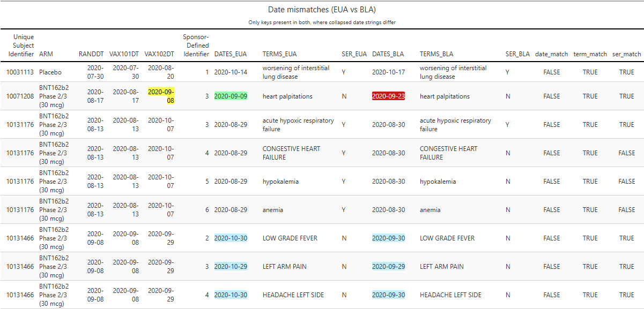Select LOW GRADE FEVER in TERMS_BLA column
The height and width of the screenshot is (309, 644).
click(x=447, y=238)
